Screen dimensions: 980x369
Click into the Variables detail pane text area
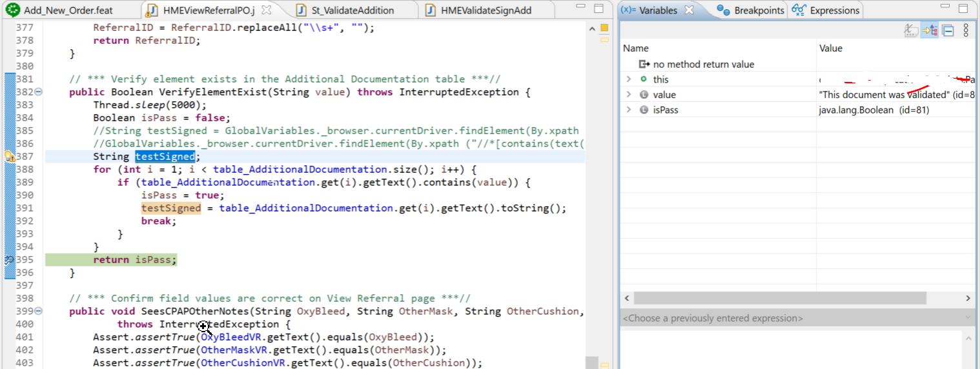point(791,350)
